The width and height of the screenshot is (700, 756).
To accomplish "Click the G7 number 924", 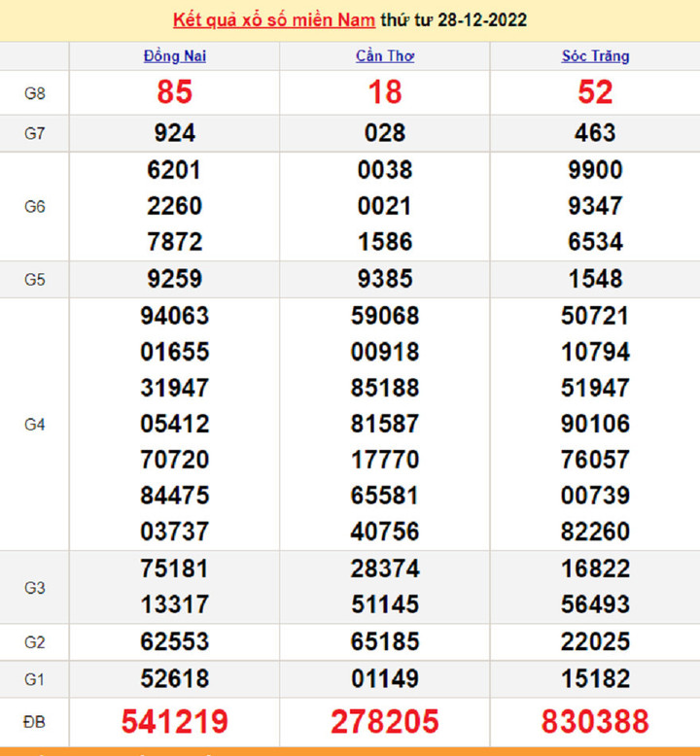I will tap(175, 133).
